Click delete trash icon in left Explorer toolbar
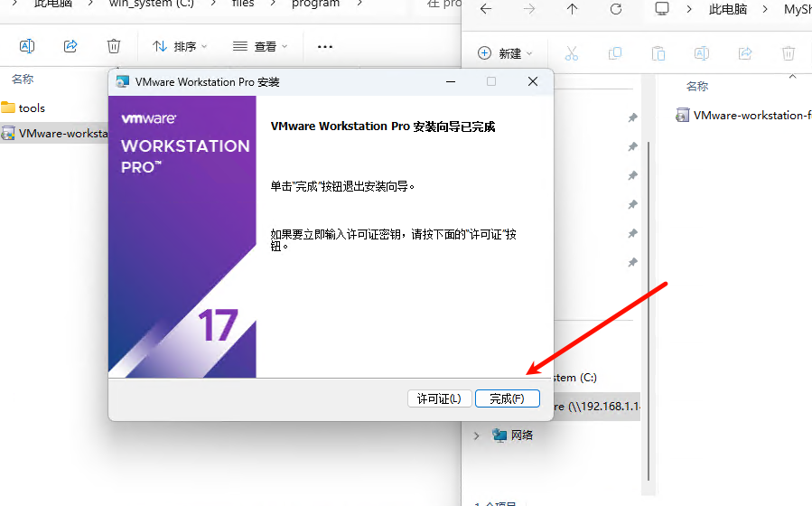Screen dimensions: 812x506 [114, 46]
